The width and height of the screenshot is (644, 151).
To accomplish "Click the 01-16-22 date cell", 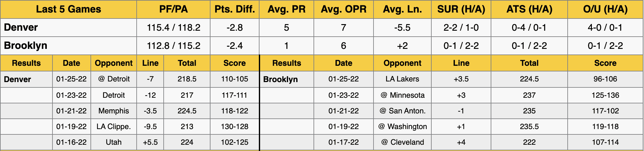I will [x=71, y=142].
